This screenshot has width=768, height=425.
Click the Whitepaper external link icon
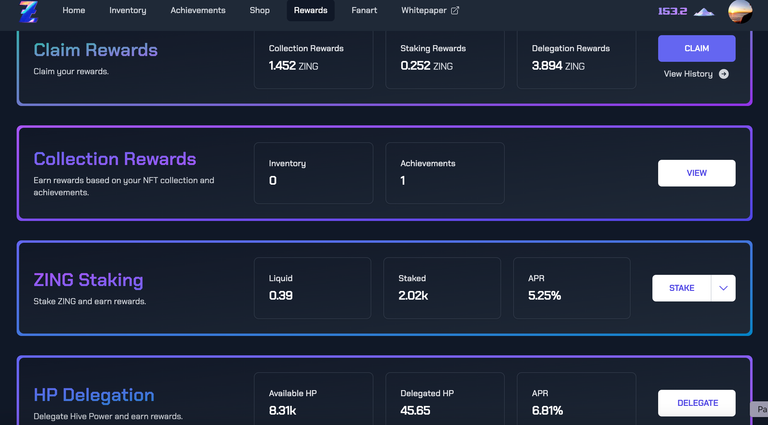tap(455, 10)
